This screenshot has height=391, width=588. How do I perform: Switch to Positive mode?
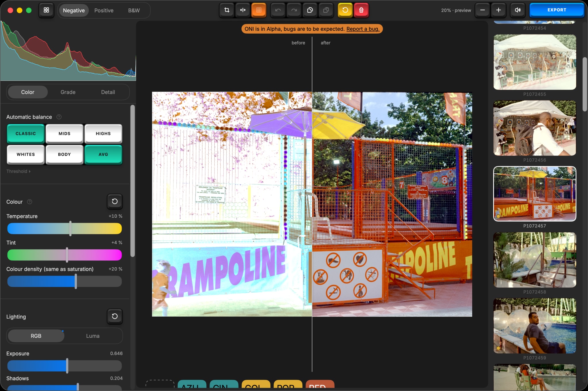104,10
